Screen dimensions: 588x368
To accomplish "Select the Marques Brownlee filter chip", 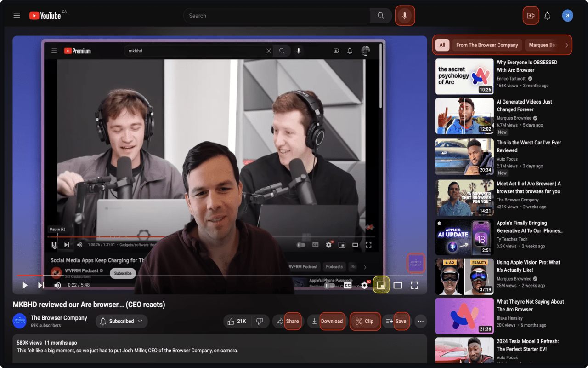I will [x=543, y=45].
